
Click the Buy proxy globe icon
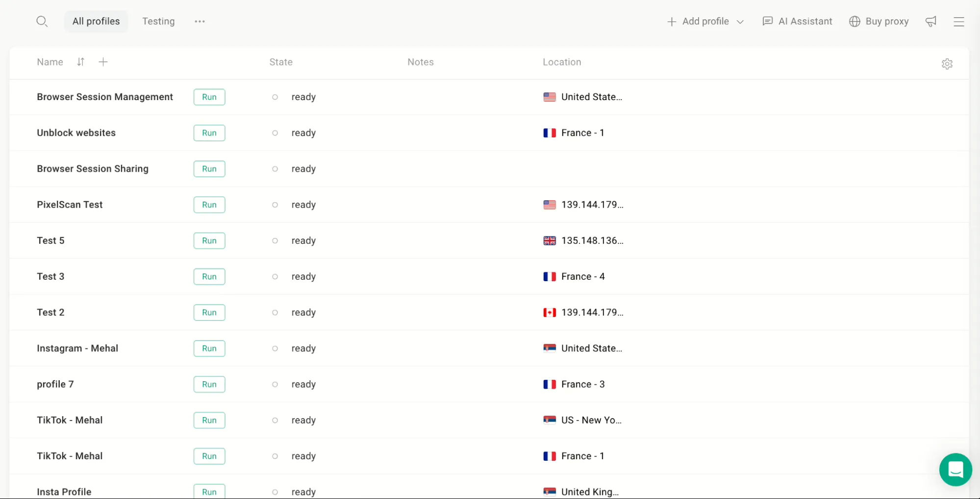point(854,21)
